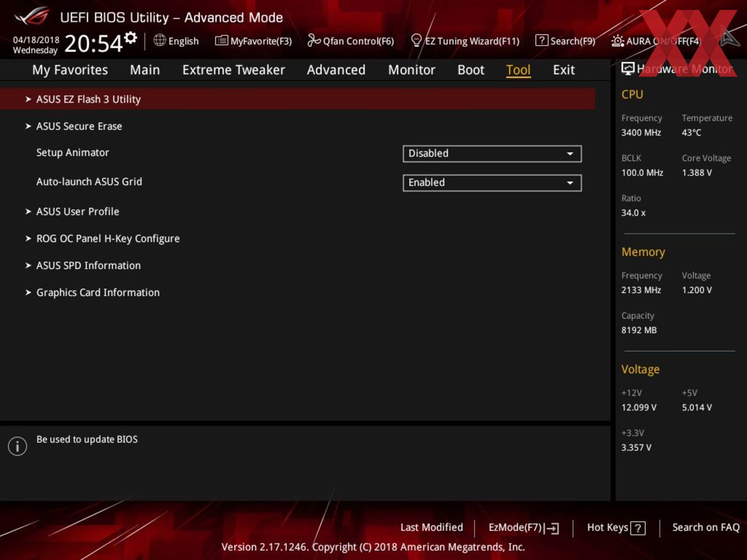This screenshot has width=747, height=560.
Task: Expand ASUS User Profile arrow
Action: point(28,211)
